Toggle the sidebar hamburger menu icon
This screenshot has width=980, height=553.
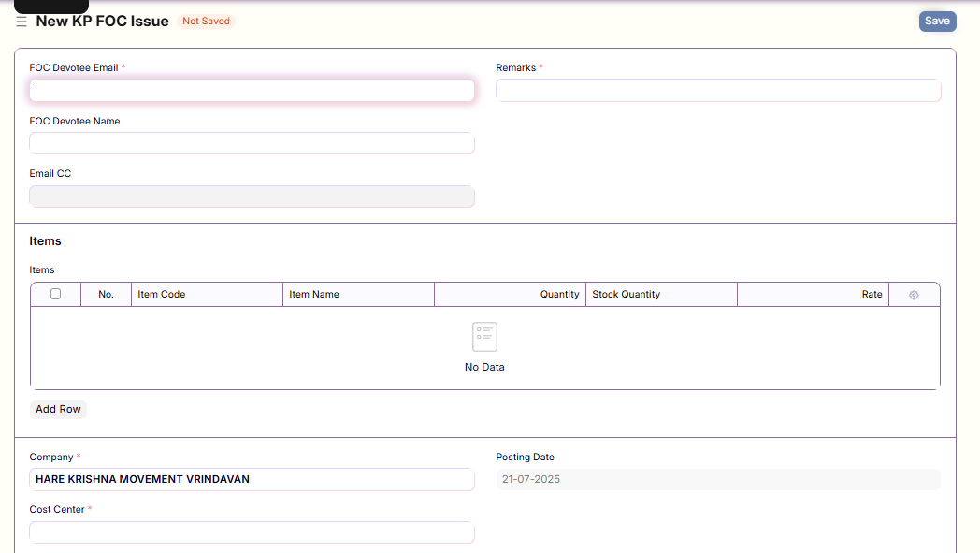pos(22,22)
